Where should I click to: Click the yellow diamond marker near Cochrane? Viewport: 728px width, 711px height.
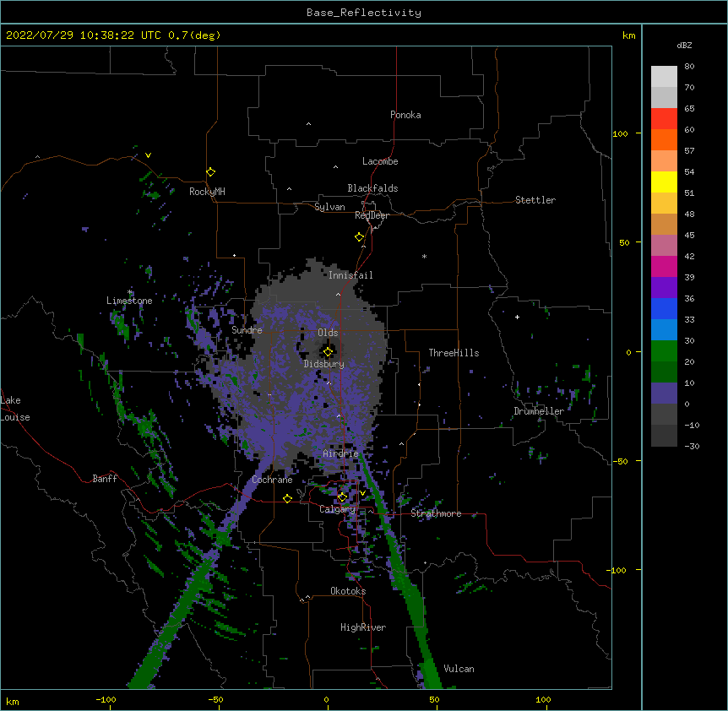[287, 498]
